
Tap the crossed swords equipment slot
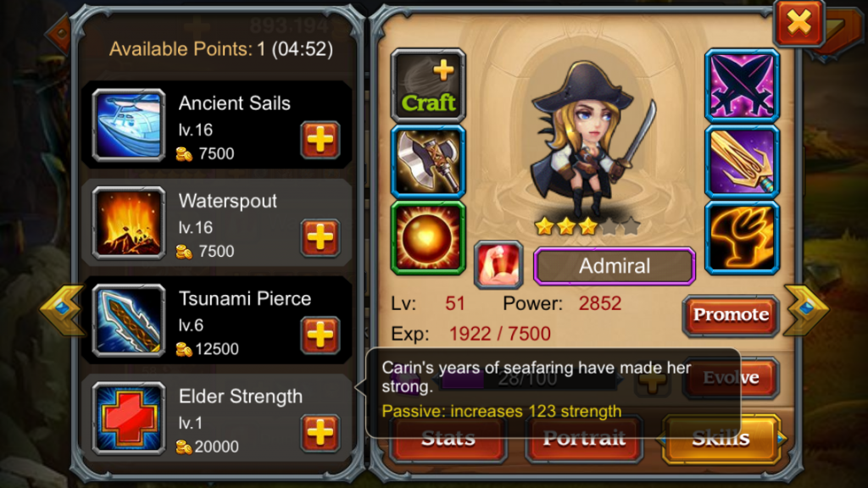[x=742, y=86]
